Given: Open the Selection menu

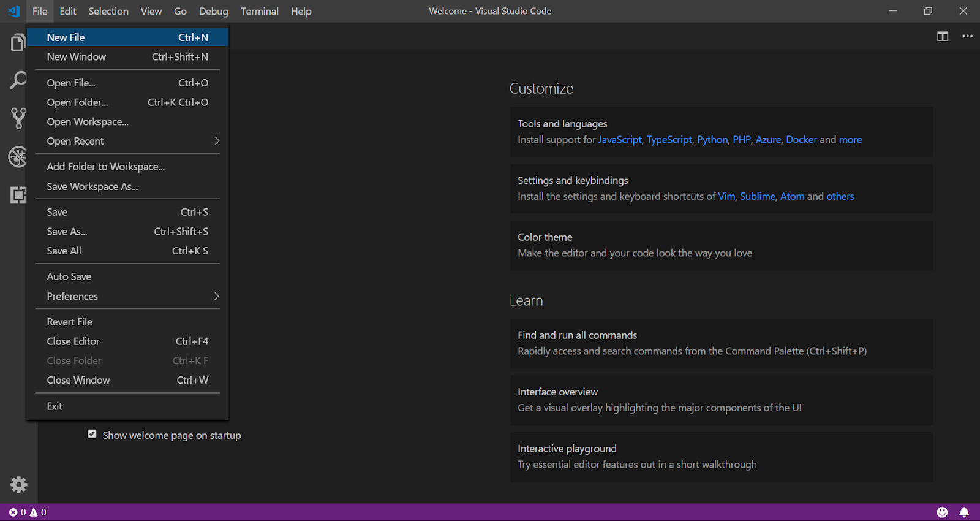Looking at the screenshot, I should (108, 11).
